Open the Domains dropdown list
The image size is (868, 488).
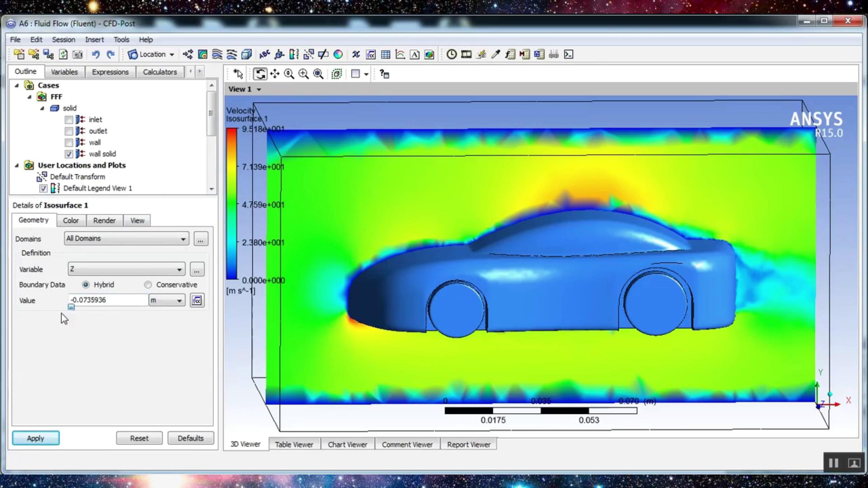coord(183,239)
